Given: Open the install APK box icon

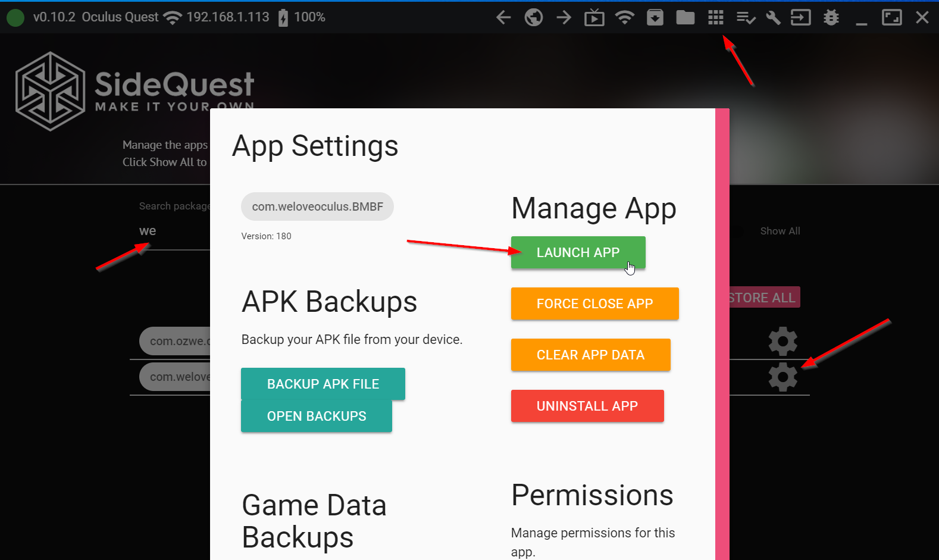Looking at the screenshot, I should point(655,17).
